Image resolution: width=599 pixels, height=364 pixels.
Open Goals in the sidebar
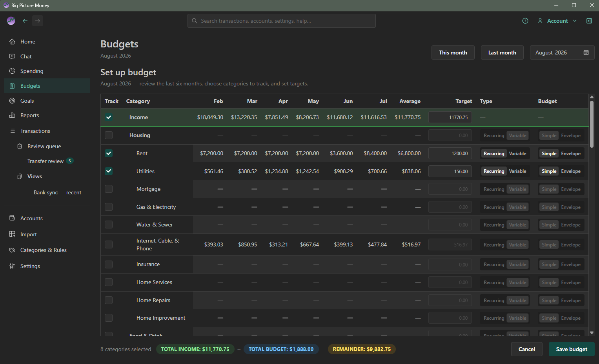pyautogui.click(x=47, y=101)
